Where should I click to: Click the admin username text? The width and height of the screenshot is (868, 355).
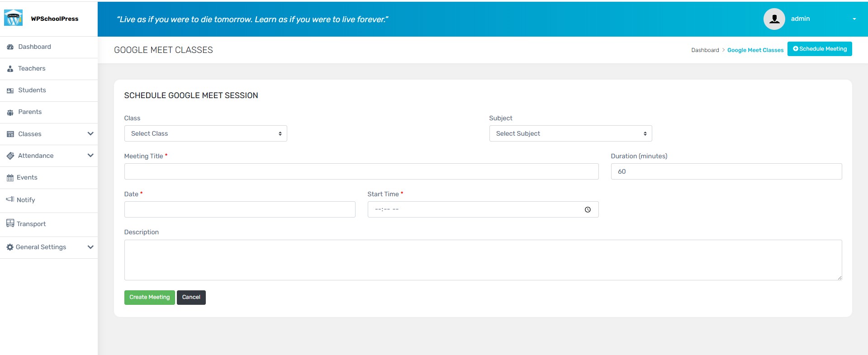800,19
